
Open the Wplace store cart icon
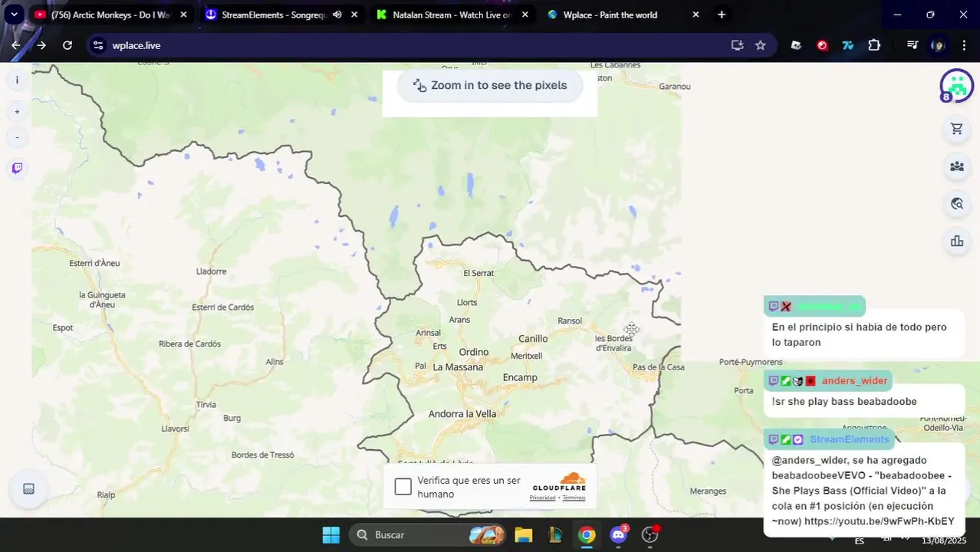(956, 129)
